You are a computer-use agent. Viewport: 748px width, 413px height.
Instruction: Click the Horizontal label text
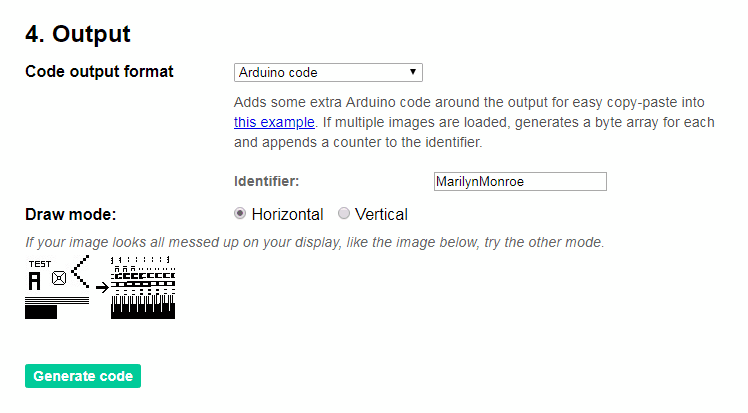[x=287, y=214]
